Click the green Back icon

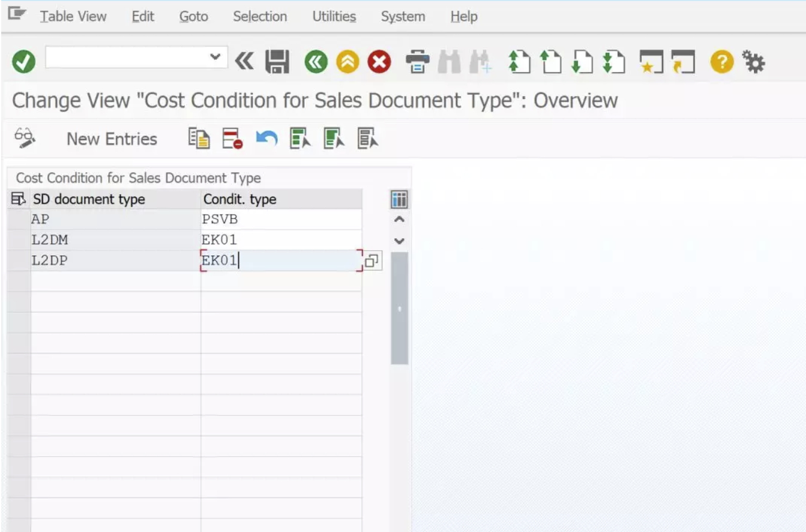pyautogui.click(x=316, y=61)
